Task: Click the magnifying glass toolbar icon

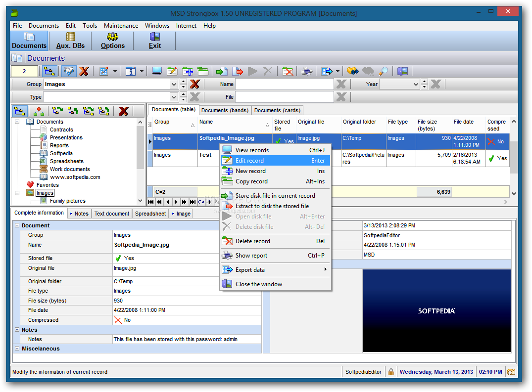Action: 384,71
